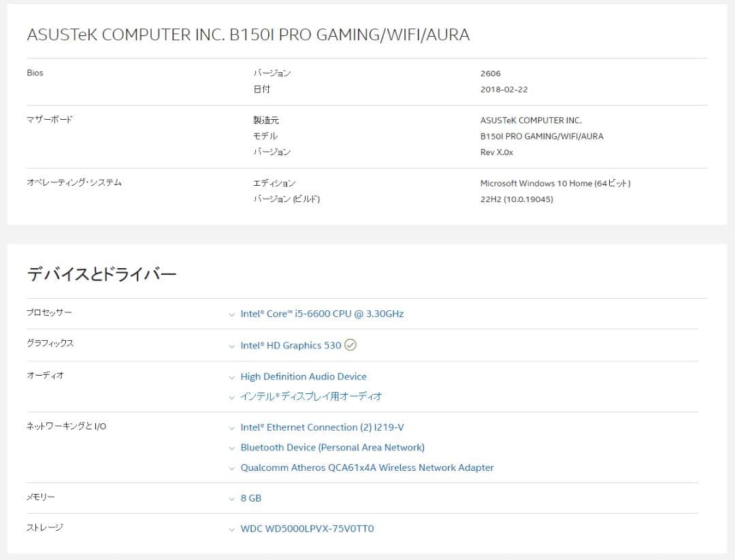
Task: Open the High Definition Audio Device link
Action: [304, 376]
